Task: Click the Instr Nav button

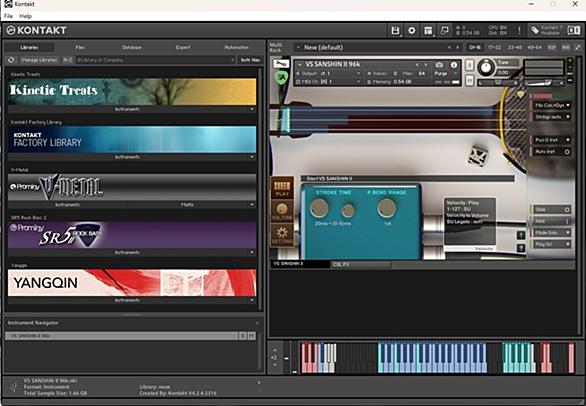Action: [250, 60]
